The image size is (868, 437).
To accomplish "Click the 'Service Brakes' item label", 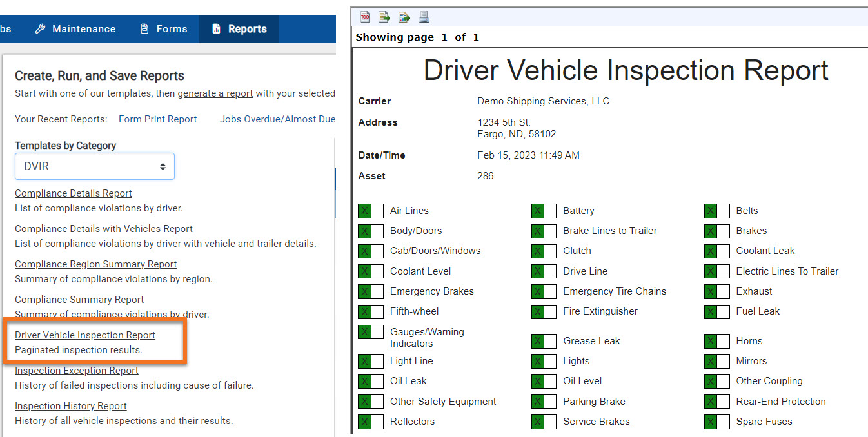I will 597,422.
